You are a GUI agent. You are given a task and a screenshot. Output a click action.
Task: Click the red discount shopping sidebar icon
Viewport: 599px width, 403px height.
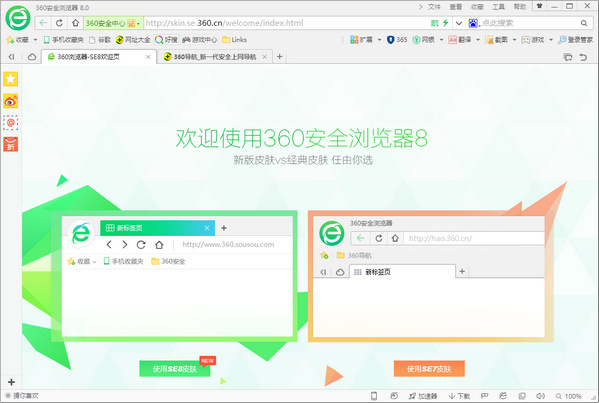[11, 144]
